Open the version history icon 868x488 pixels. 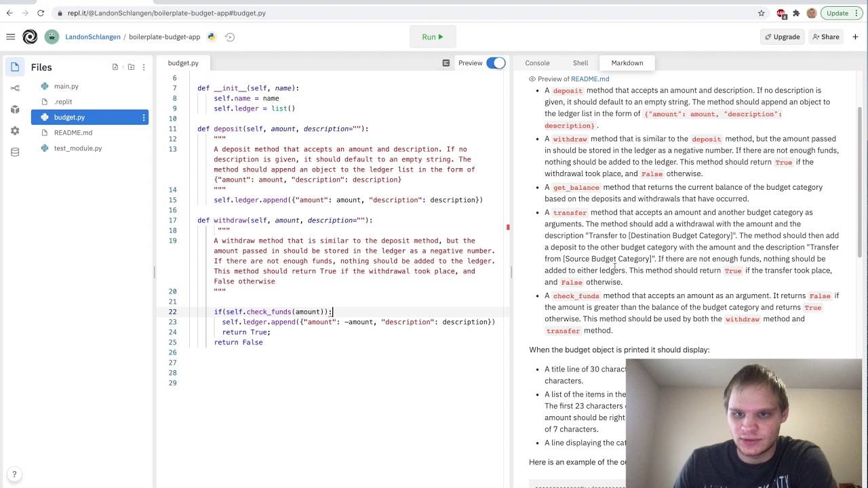pos(230,37)
